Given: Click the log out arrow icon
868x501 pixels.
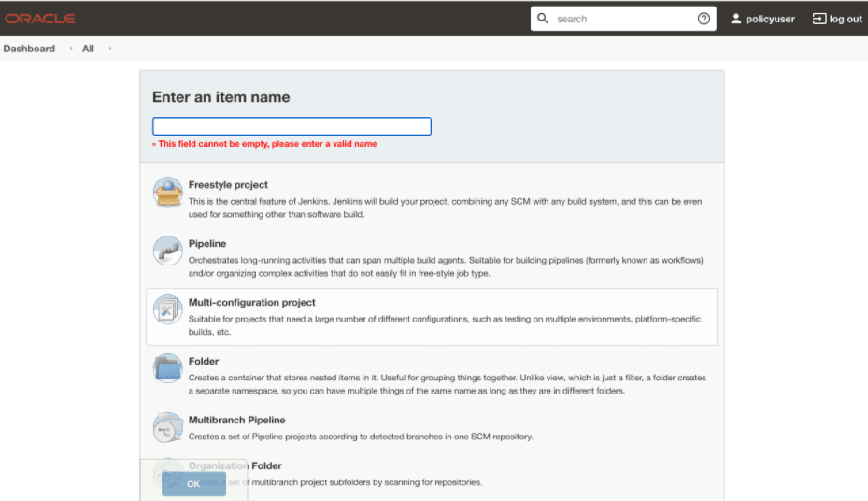Looking at the screenshot, I should [818, 19].
